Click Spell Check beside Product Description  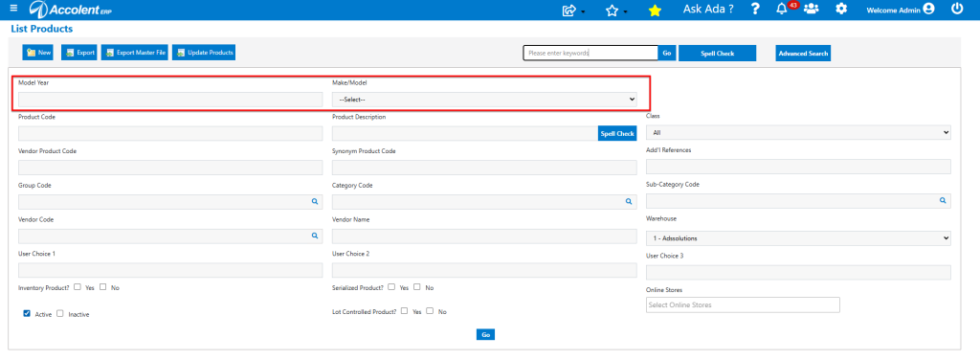[x=617, y=133]
